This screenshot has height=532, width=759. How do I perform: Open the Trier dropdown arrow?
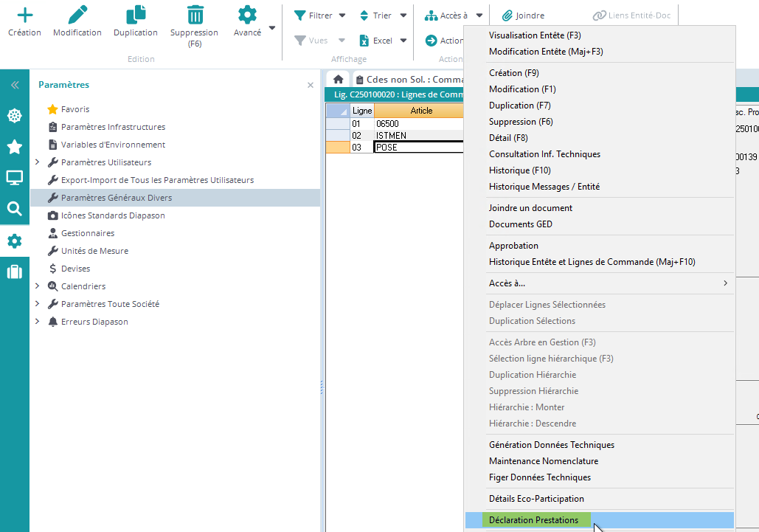click(403, 15)
